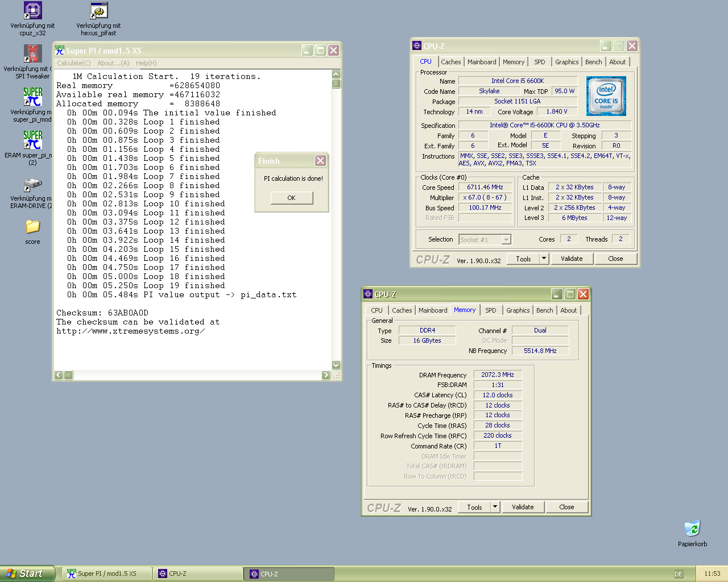Click the Core Speed value 6711.46 MHz

[x=485, y=187]
